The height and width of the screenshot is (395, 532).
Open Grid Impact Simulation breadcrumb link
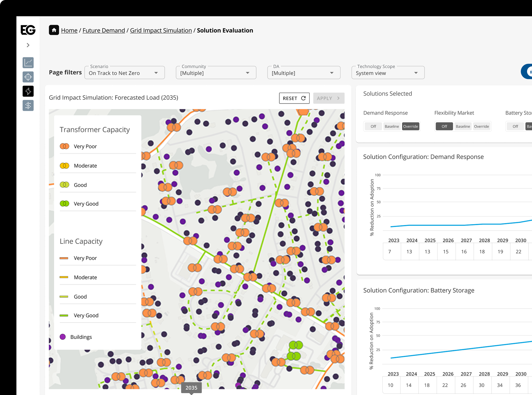click(161, 30)
